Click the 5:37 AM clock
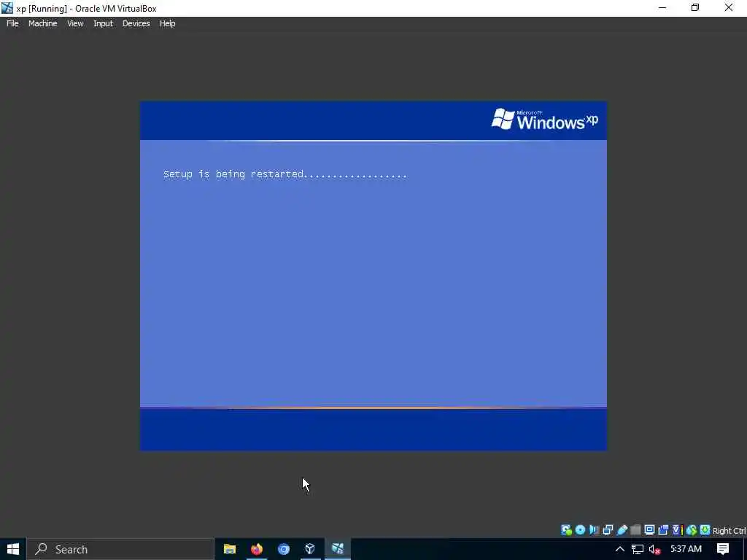This screenshot has height=560, width=747. coord(686,549)
